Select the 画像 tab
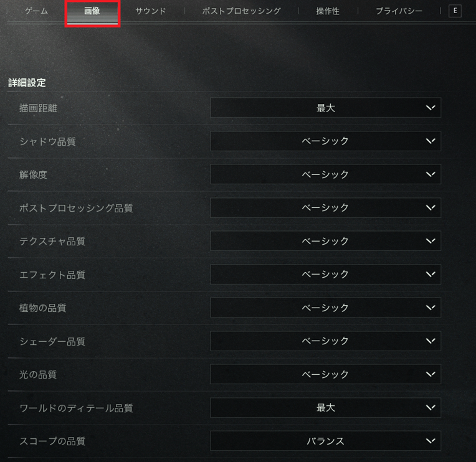This screenshot has height=462, width=476. pyautogui.click(x=92, y=12)
